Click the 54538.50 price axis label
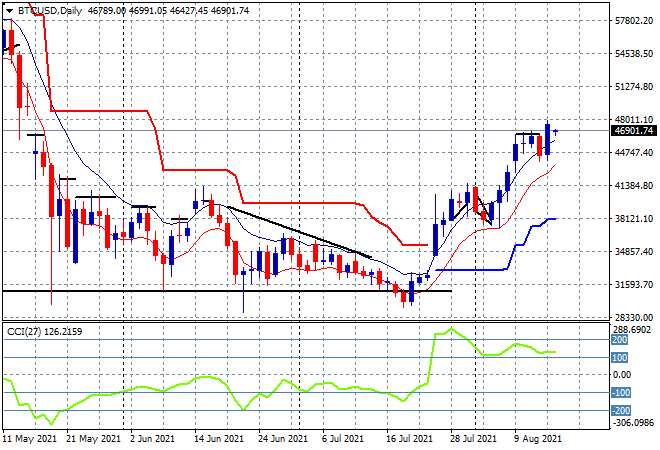 click(633, 54)
